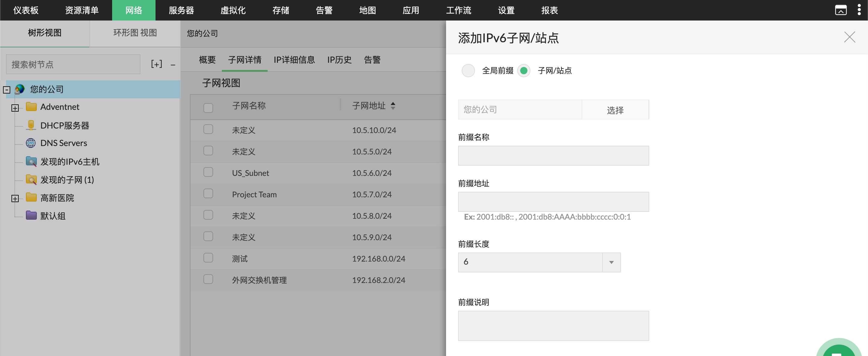
Task: Click the 前缀名称 input field
Action: pos(553,156)
